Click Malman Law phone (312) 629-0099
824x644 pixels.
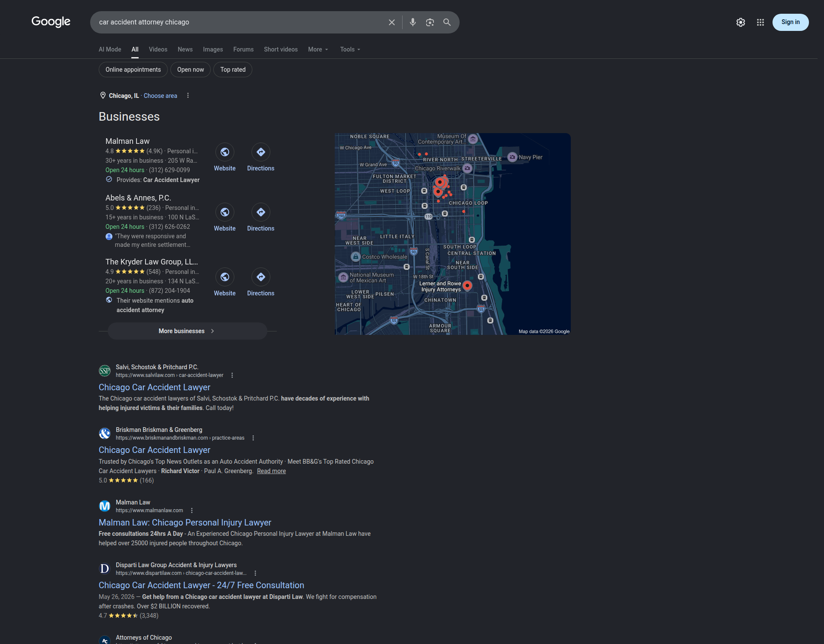[x=169, y=170]
